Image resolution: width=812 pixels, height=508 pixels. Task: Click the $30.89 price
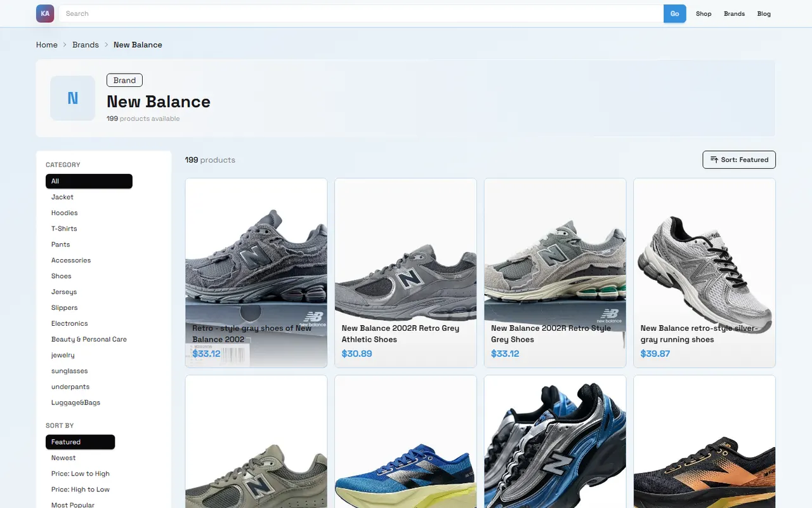click(x=357, y=354)
